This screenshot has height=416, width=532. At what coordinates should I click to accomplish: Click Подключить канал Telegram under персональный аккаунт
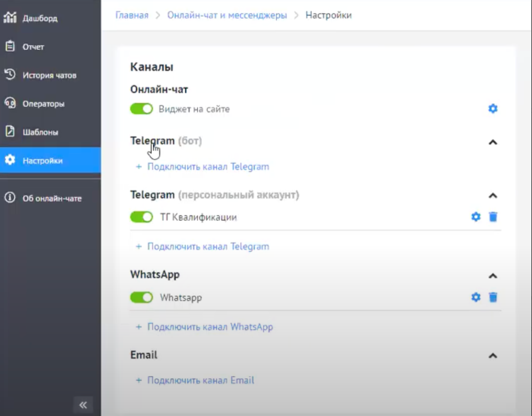pyautogui.click(x=208, y=247)
